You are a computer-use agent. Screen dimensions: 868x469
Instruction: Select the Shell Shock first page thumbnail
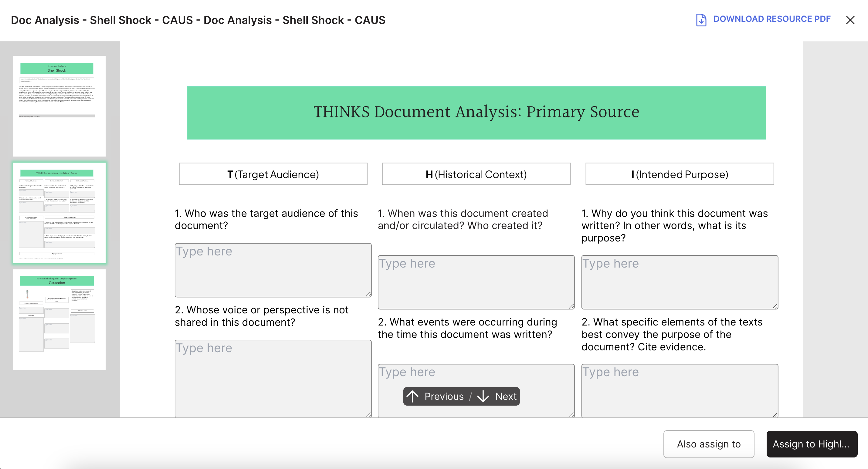coord(59,106)
